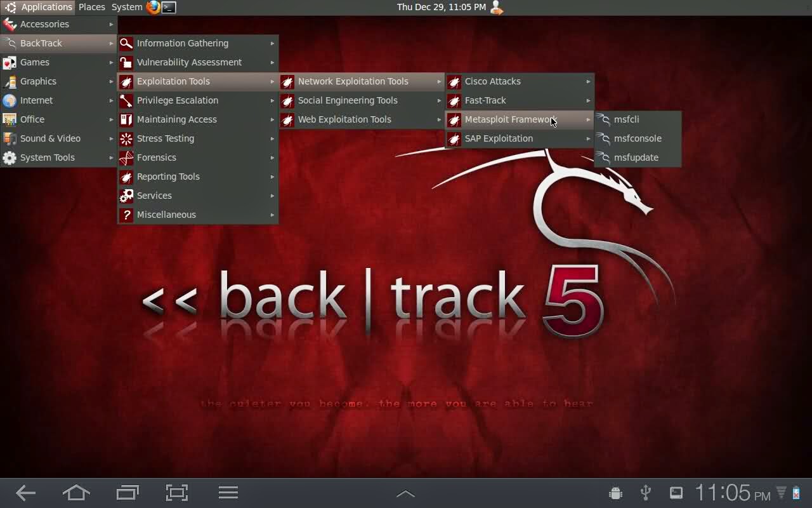Screen dimensions: 812x508
Task: Tap the 11:05 PM clock in bottom bar
Action: (x=733, y=493)
